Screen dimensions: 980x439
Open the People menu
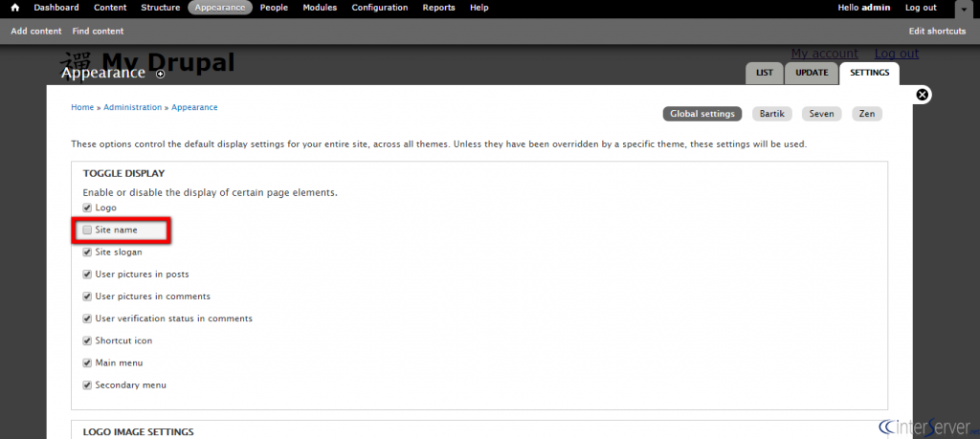pos(274,8)
